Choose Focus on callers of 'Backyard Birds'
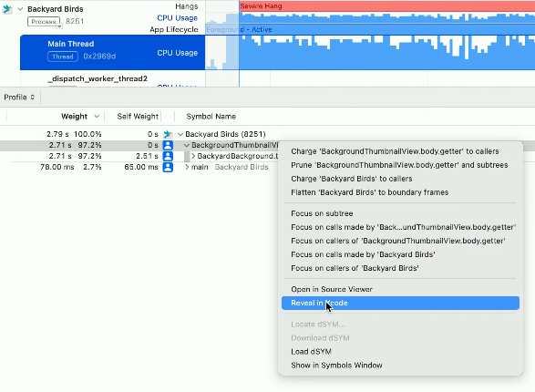 (x=400, y=268)
